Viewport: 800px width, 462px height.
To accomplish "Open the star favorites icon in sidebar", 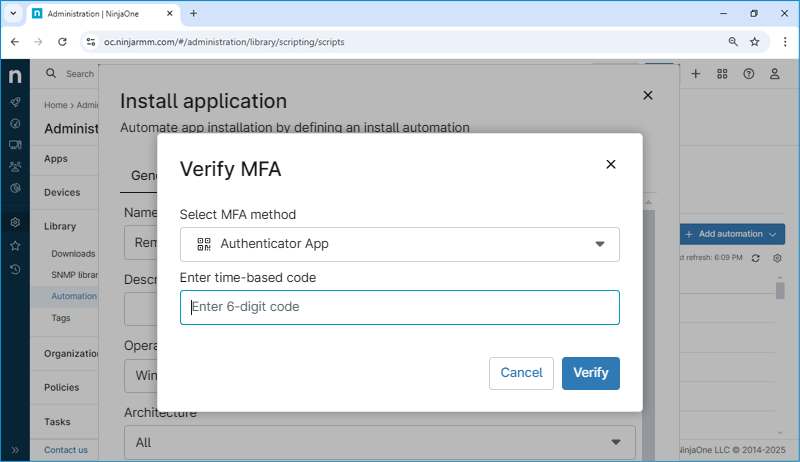I will pyautogui.click(x=15, y=245).
